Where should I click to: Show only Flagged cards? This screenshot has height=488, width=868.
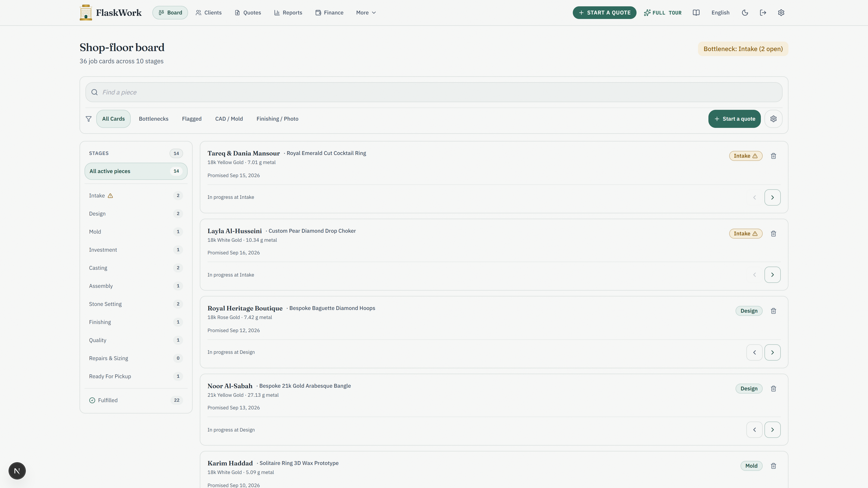point(192,119)
